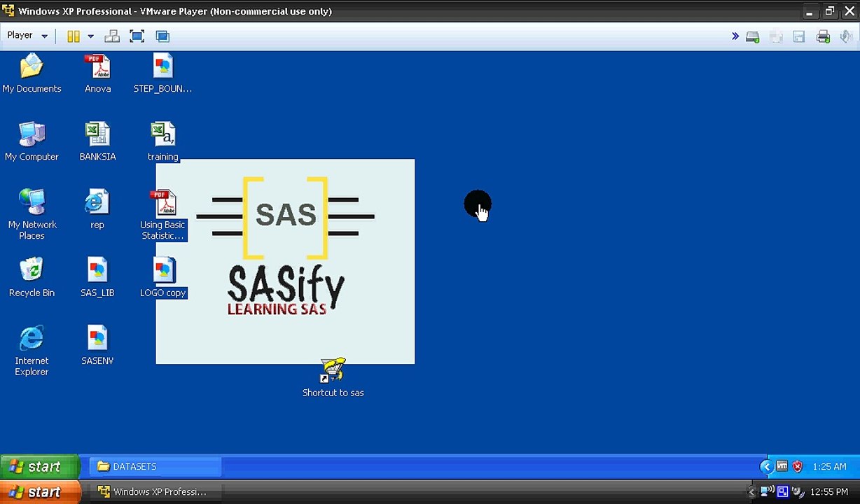Click the printer device icon in VMware toolbar

click(823, 36)
